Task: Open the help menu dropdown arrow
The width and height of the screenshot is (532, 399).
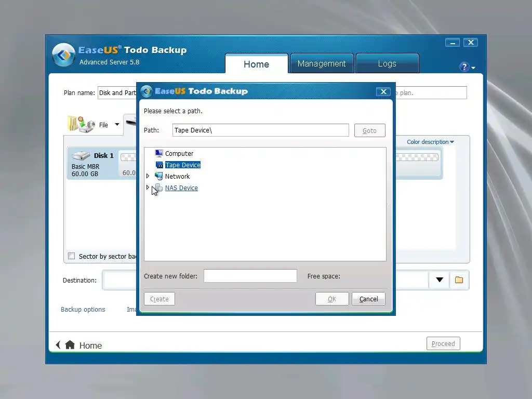Action: (473, 68)
